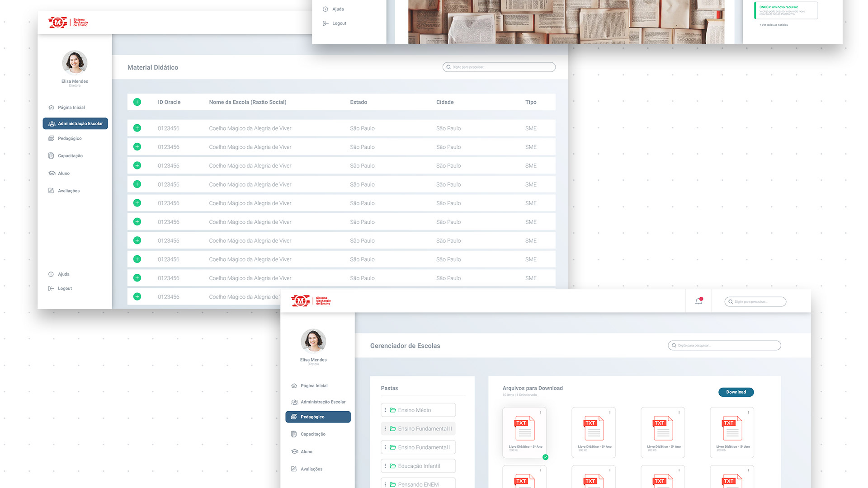Expand first table row with green plus

pos(137,128)
